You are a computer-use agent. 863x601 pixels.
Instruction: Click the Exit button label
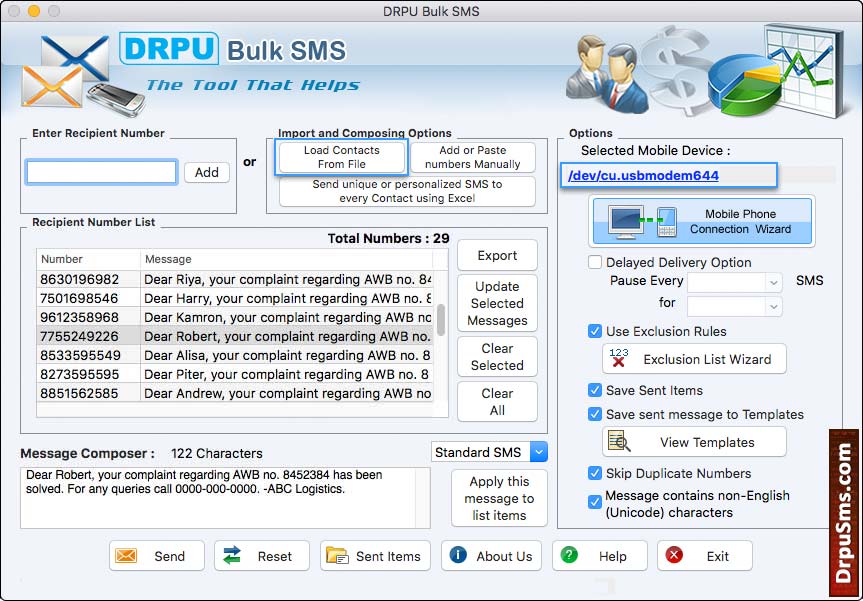coord(718,556)
